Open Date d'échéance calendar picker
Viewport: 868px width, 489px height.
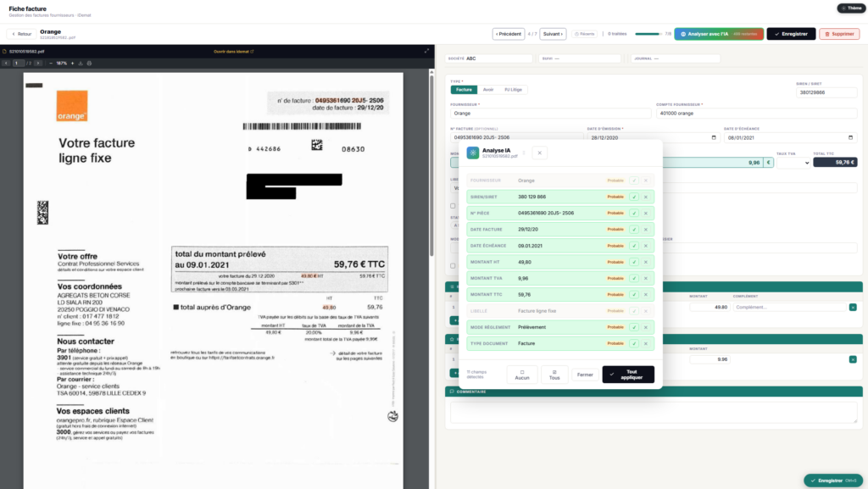[x=850, y=138]
